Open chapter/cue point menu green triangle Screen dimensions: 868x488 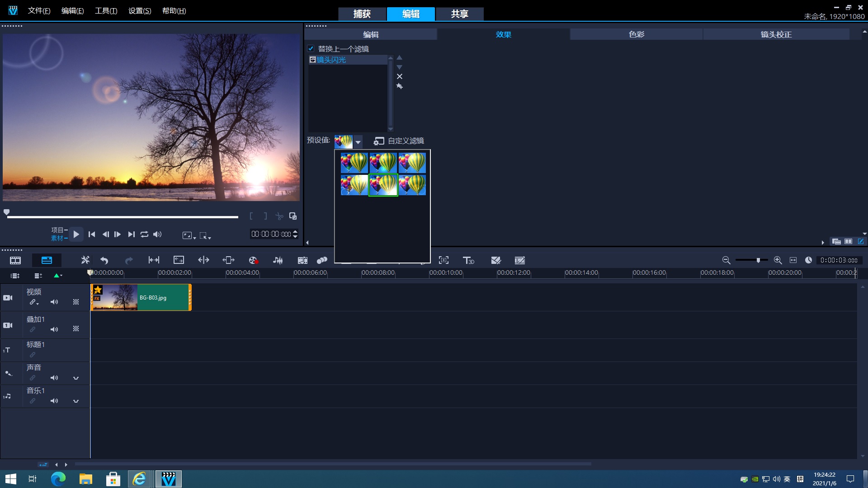tap(58, 276)
